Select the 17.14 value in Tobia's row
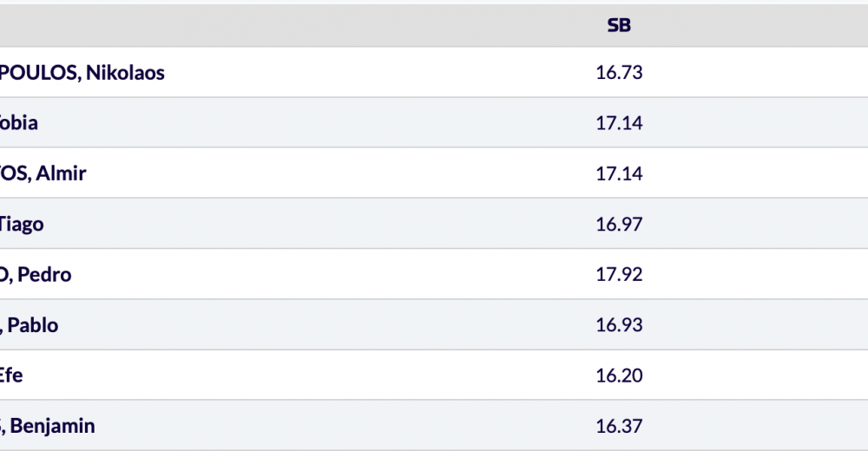Screen dimensions: 868x451 619,123
